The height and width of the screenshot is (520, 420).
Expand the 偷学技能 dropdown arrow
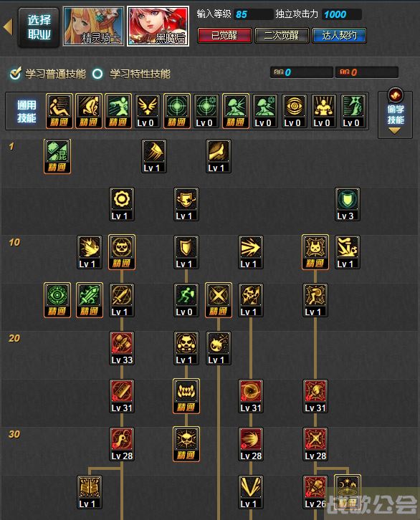[x=394, y=130]
